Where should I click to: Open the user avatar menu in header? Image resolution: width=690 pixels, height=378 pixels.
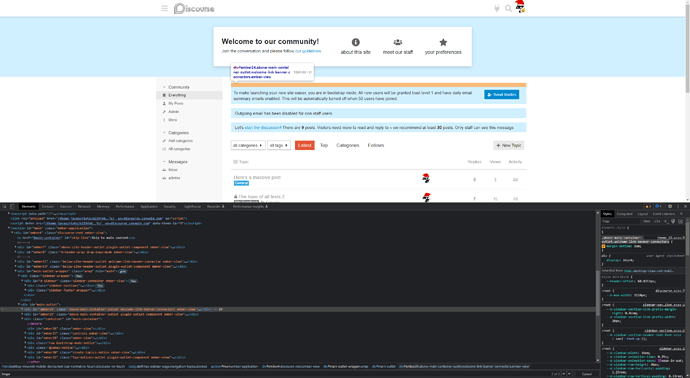click(x=520, y=7)
